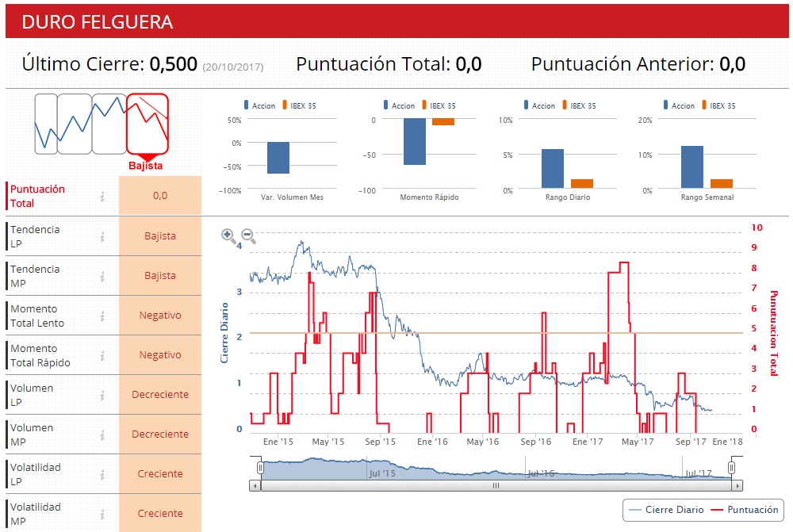Click orange IBEX 35 bar in Momento Rápido

(x=443, y=122)
